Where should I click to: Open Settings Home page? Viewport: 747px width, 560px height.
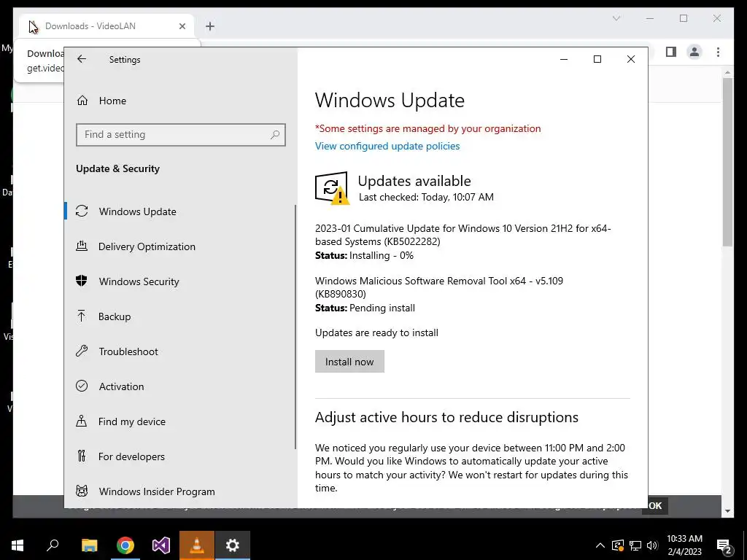pyautogui.click(x=180, y=101)
